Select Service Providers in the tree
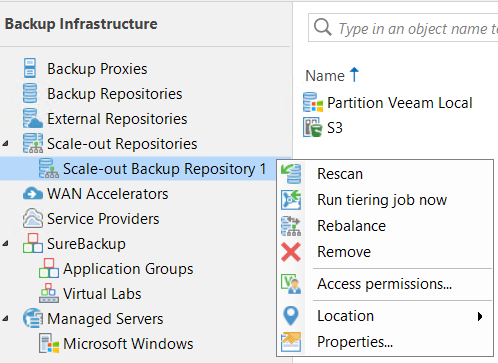This screenshot has width=498, height=363. tap(103, 219)
